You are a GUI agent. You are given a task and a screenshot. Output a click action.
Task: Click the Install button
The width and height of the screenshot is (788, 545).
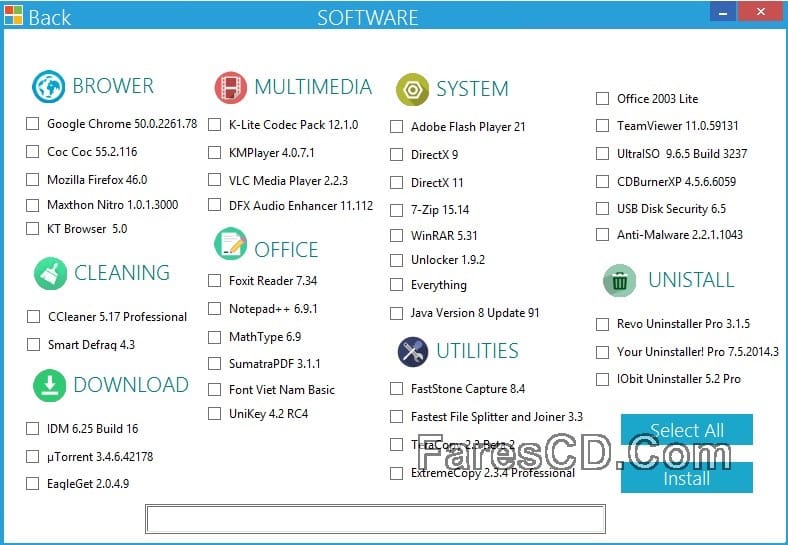[x=686, y=478]
